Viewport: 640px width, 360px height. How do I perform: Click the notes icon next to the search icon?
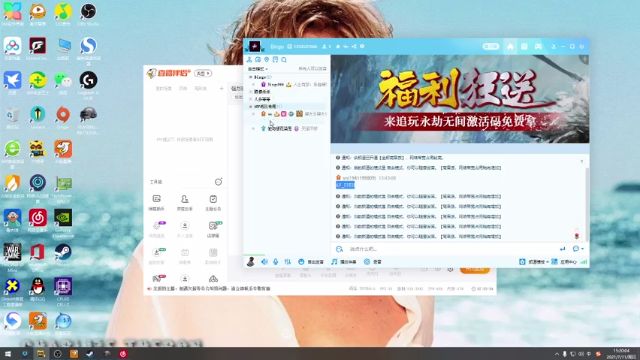(276, 60)
